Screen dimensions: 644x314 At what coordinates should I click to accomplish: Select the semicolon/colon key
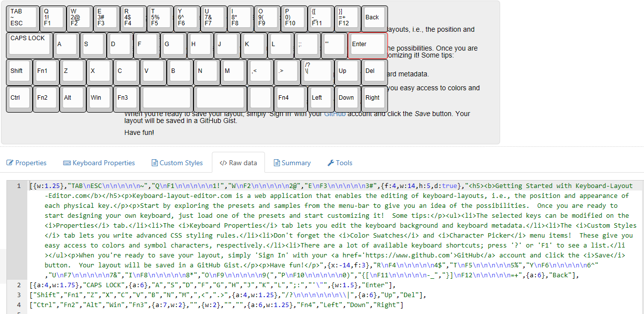[x=308, y=46]
